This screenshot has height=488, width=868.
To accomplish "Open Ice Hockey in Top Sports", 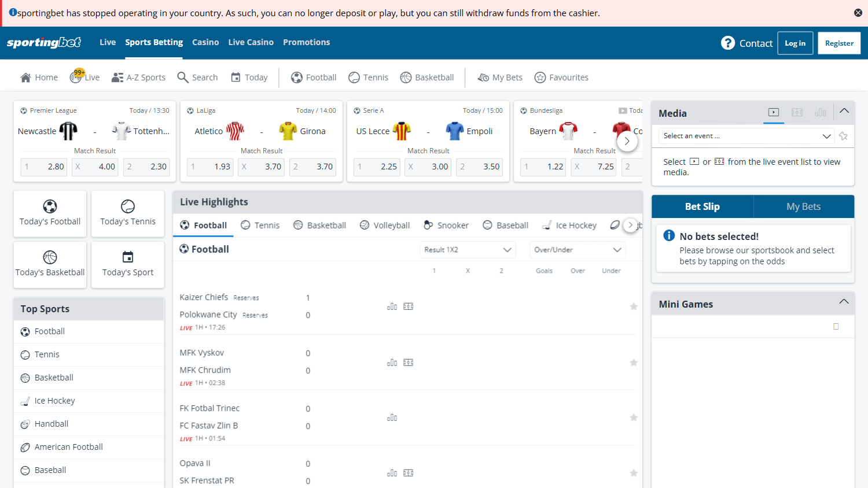I will coord(89,401).
